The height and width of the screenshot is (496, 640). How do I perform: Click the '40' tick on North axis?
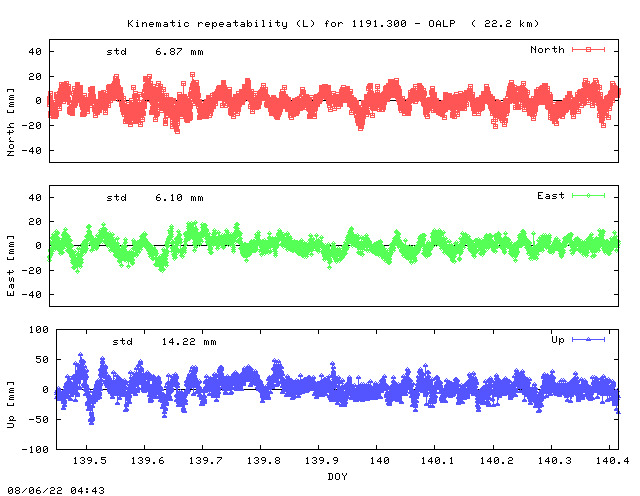pyautogui.click(x=35, y=52)
